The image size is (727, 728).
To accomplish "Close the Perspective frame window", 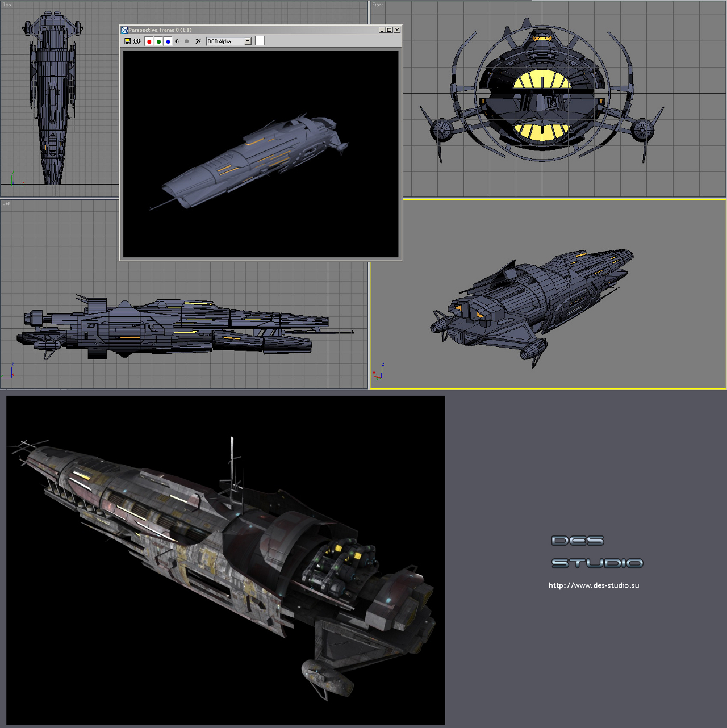I will [397, 30].
